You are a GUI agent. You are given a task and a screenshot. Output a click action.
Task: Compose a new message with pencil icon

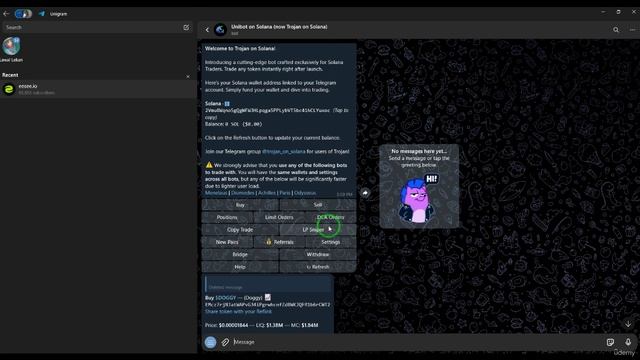186,27
